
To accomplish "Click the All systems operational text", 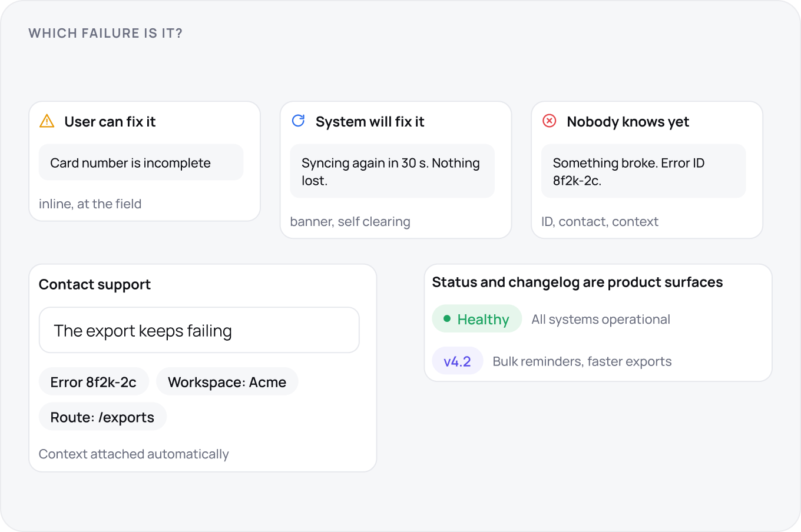I will point(601,319).
